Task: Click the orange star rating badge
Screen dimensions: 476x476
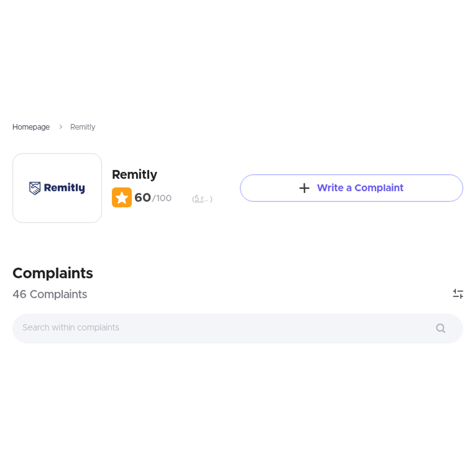Action: click(x=122, y=197)
